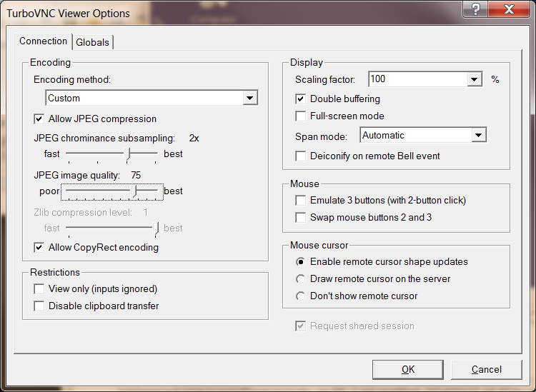Check Swap mouse buttons 2 and 3
Viewport: 536px width, 392px height.
click(300, 218)
